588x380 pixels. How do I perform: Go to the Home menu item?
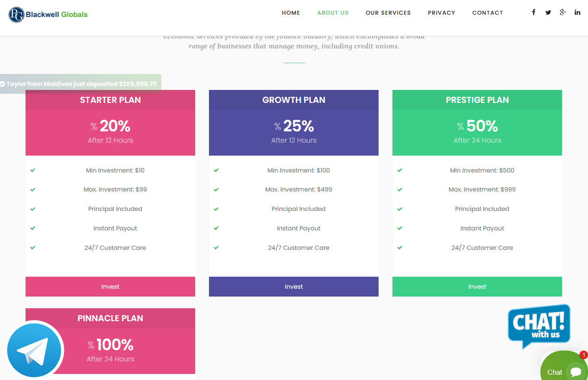point(291,13)
